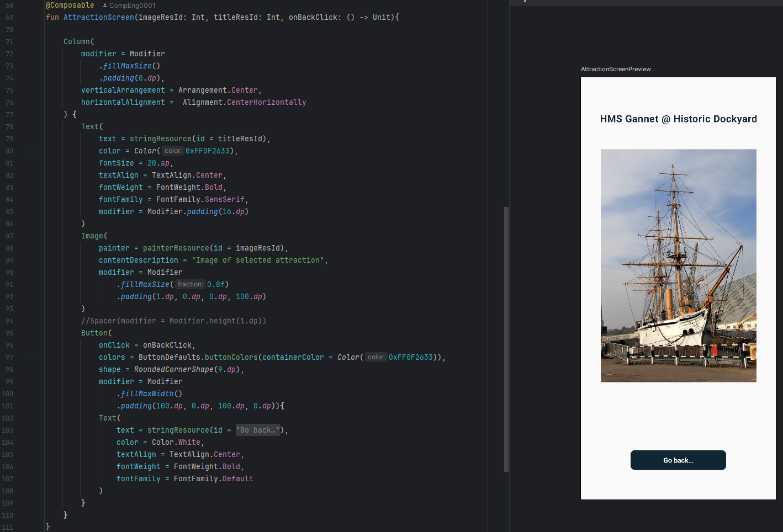
Task: Click the code editor vertical scrollbar
Action: pos(506,339)
